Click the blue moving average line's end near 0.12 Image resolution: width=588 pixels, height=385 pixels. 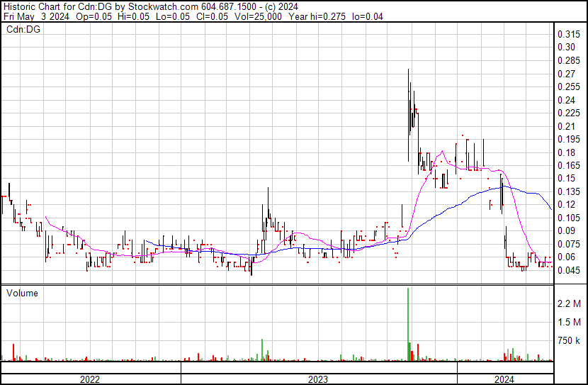[x=551, y=209]
